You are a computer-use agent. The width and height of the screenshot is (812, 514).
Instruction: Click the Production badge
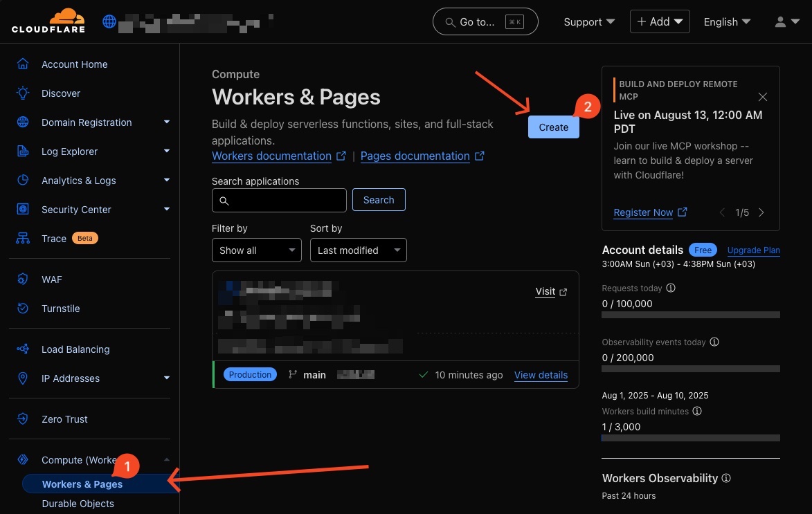coord(250,374)
